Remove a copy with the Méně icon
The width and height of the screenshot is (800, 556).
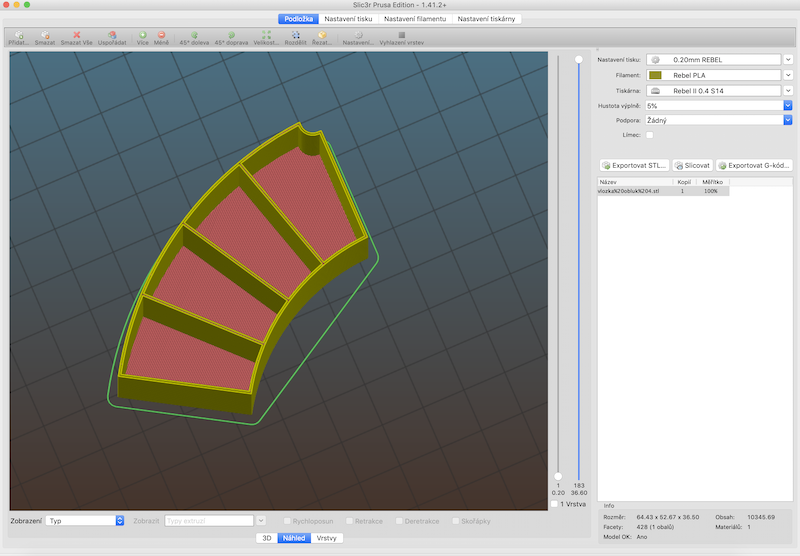coord(161,35)
